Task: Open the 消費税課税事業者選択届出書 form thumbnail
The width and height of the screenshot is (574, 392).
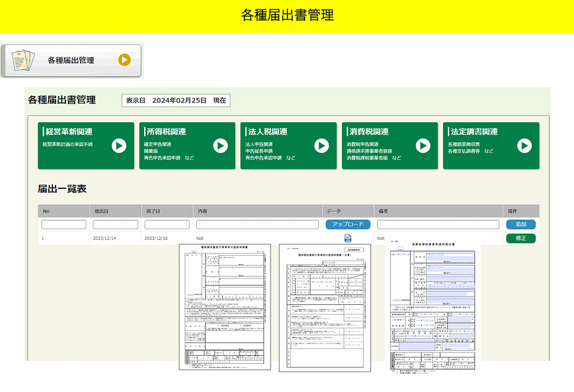Action: coord(433,307)
